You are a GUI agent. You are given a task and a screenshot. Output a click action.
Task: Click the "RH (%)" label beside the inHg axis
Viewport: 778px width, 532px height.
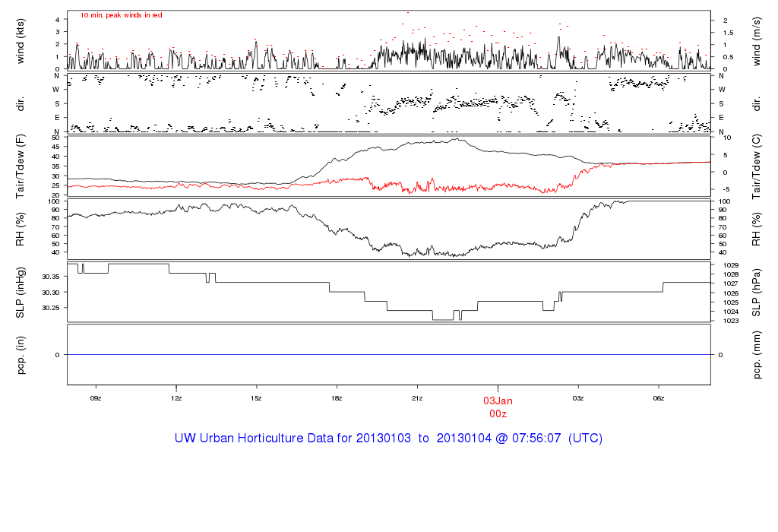click(21, 230)
